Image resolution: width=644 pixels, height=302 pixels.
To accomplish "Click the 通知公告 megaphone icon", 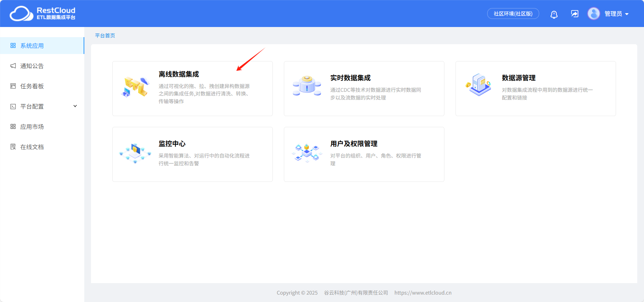I will [x=13, y=66].
